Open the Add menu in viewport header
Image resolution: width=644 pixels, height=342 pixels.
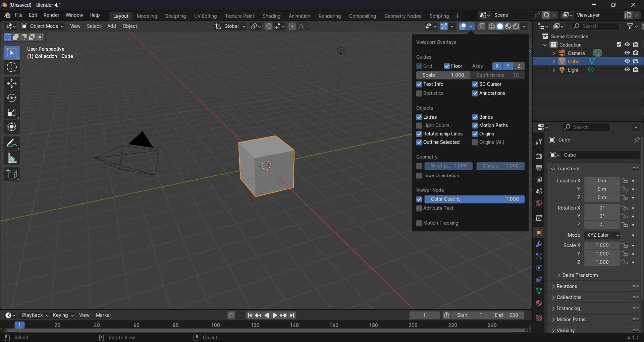(x=112, y=26)
